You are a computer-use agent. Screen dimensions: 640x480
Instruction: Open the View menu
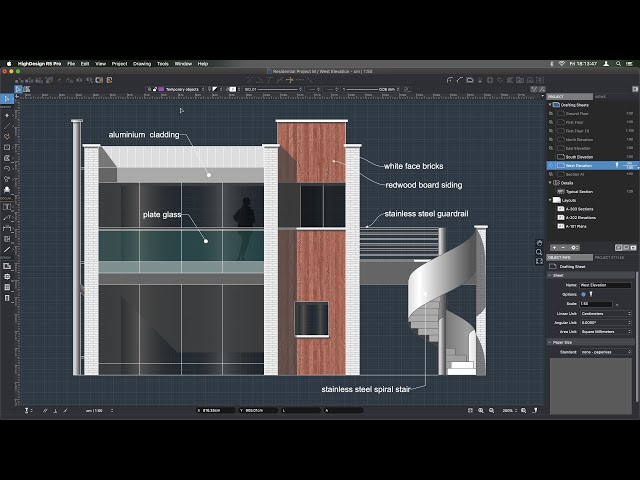click(x=100, y=64)
